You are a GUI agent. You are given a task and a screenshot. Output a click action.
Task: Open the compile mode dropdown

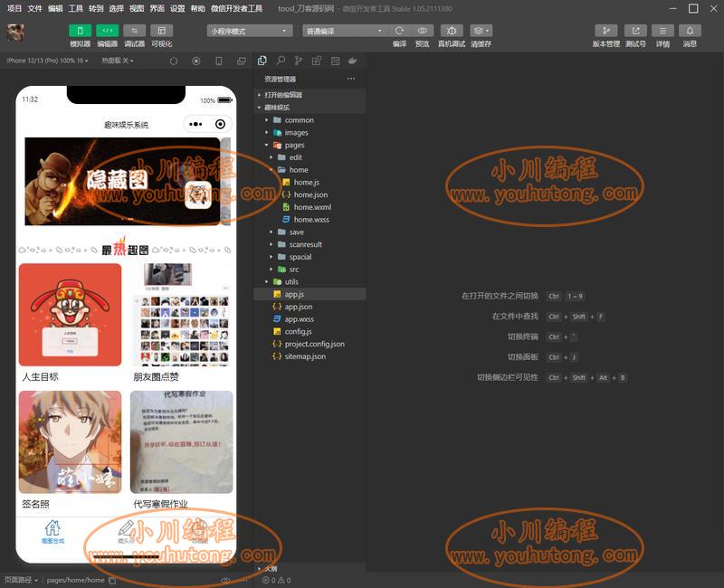[346, 31]
